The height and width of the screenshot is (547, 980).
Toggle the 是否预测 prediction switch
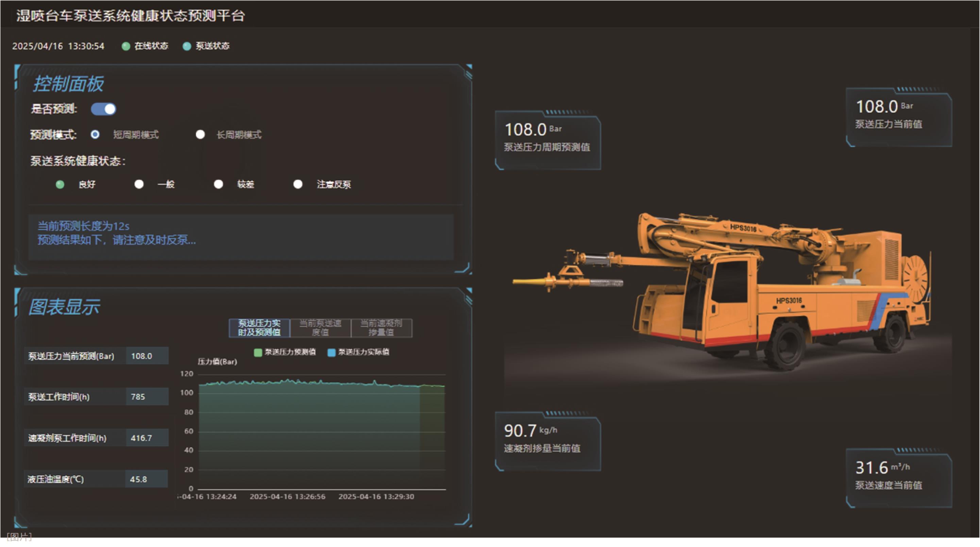tap(103, 109)
